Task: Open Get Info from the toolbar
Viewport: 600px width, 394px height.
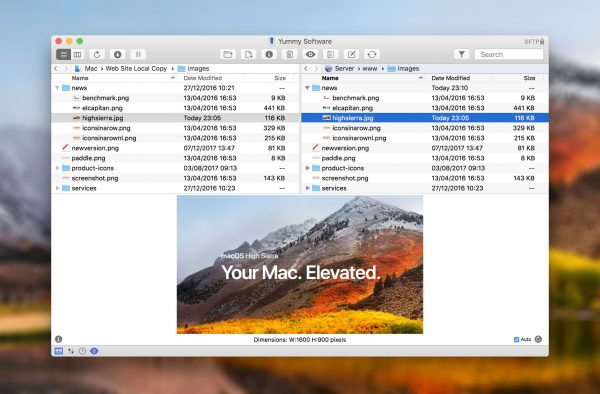Action: click(x=269, y=54)
